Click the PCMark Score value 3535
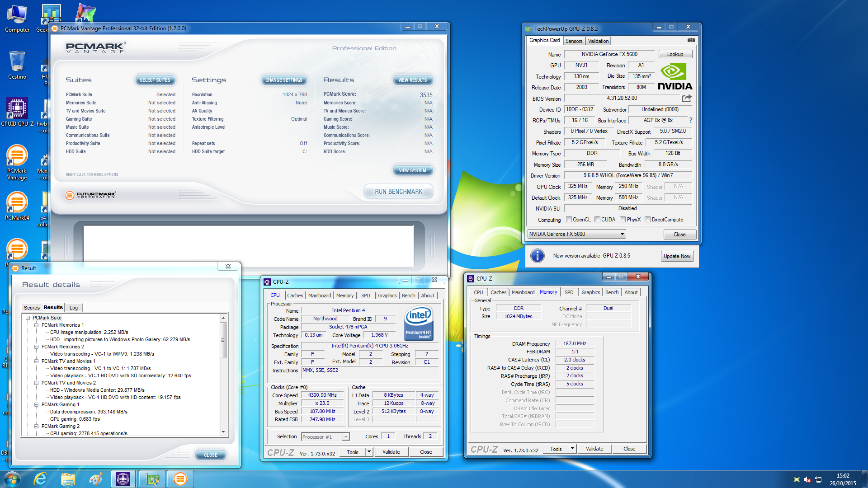This screenshot has height=488, width=868. (x=426, y=95)
